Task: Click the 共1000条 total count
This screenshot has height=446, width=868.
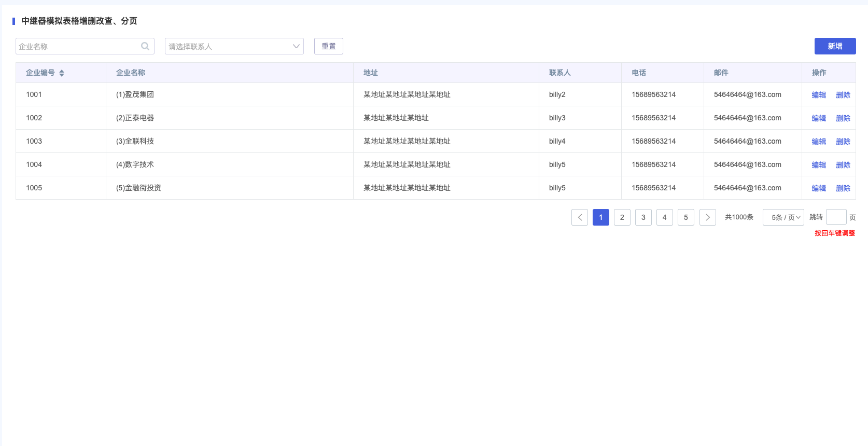Action: [x=739, y=217]
